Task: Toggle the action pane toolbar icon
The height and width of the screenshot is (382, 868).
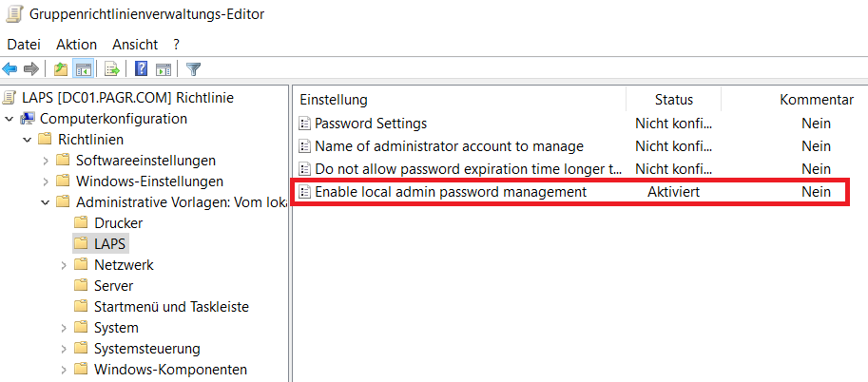Action: [x=163, y=68]
